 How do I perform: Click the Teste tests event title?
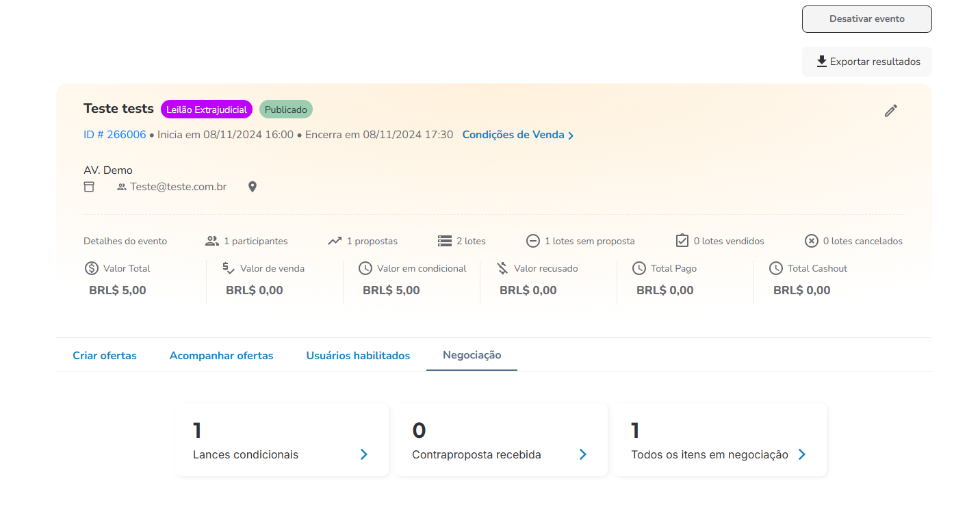coord(118,109)
